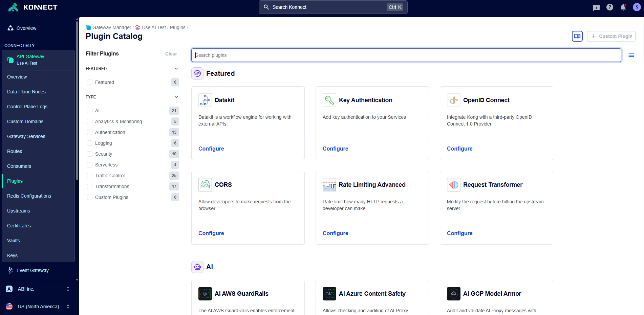Open the notifications bell
Image resolution: width=644 pixels, height=315 pixels.
(x=623, y=7)
